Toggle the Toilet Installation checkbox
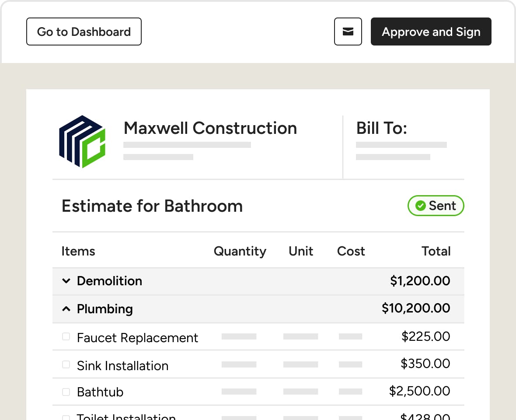 (x=66, y=417)
